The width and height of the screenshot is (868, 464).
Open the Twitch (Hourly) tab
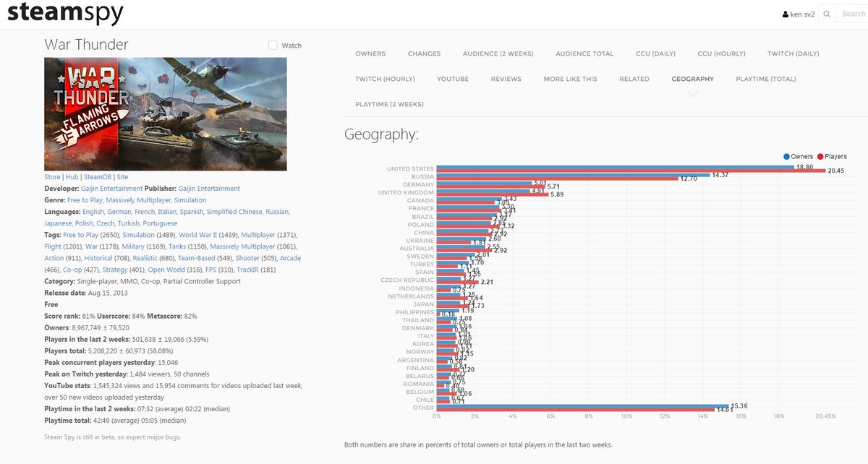385,79
